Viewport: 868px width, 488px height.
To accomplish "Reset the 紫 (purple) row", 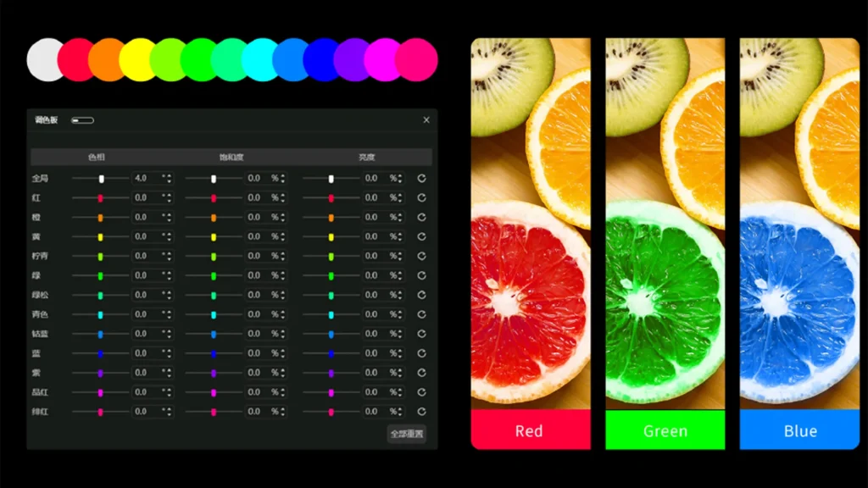I will coord(421,374).
